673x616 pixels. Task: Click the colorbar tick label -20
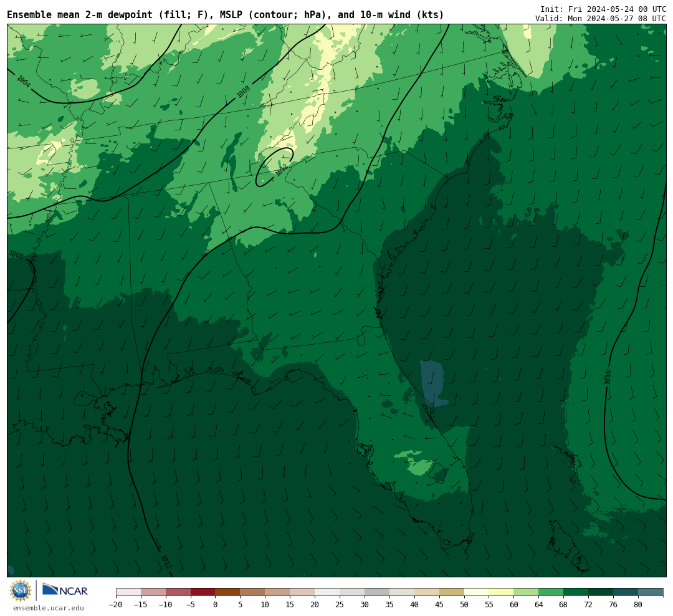pyautogui.click(x=116, y=605)
